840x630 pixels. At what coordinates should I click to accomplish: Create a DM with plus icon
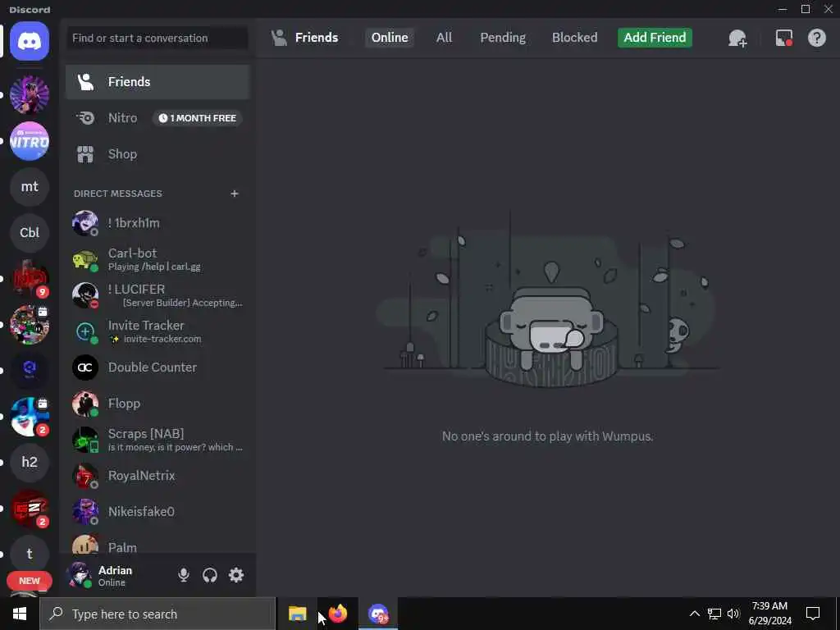[234, 194]
